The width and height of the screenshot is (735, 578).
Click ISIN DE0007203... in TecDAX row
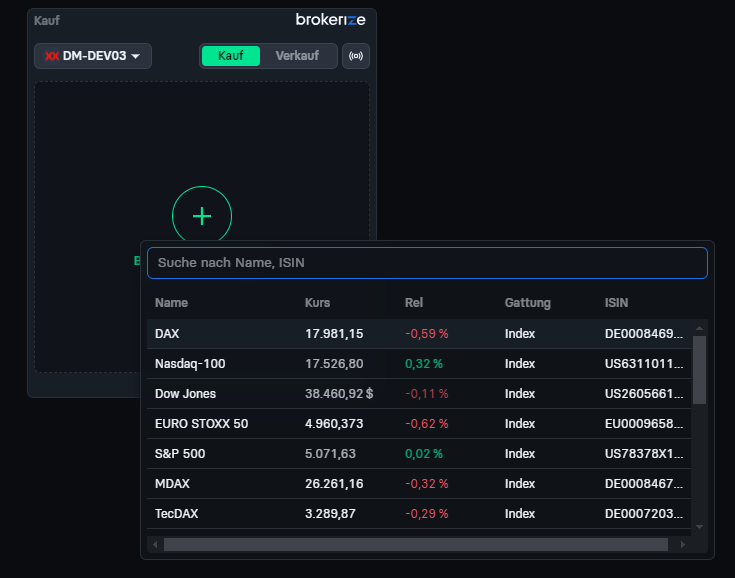(x=644, y=514)
